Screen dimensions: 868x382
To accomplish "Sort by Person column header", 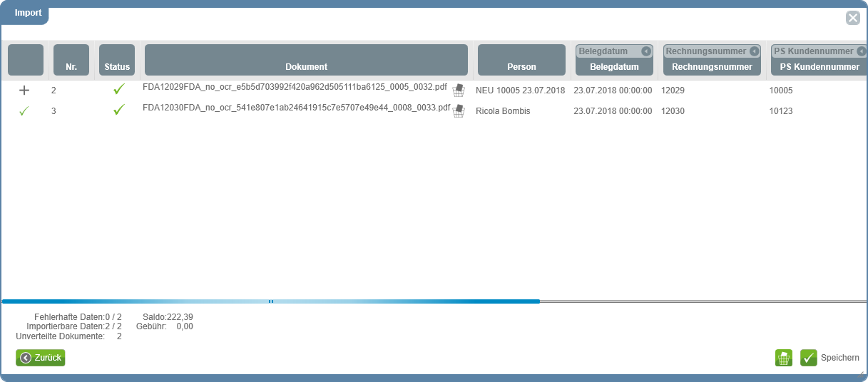I will pyautogui.click(x=521, y=66).
